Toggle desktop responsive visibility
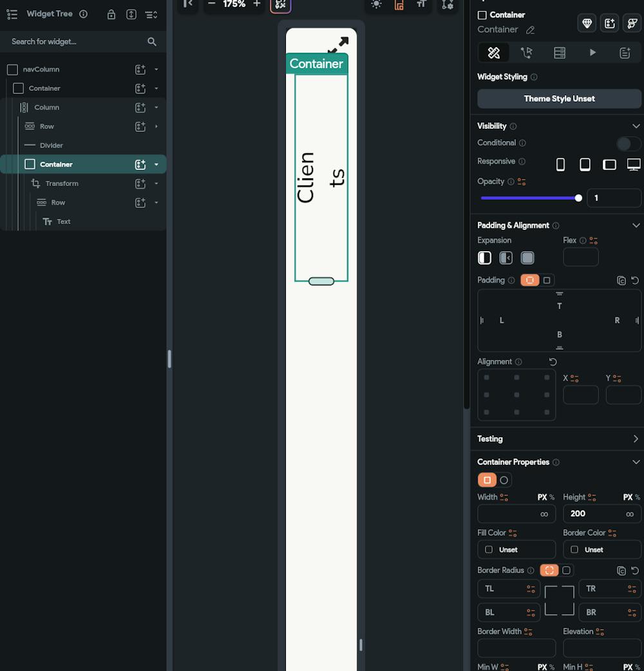Image resolution: width=644 pixels, height=671 pixels. click(633, 164)
